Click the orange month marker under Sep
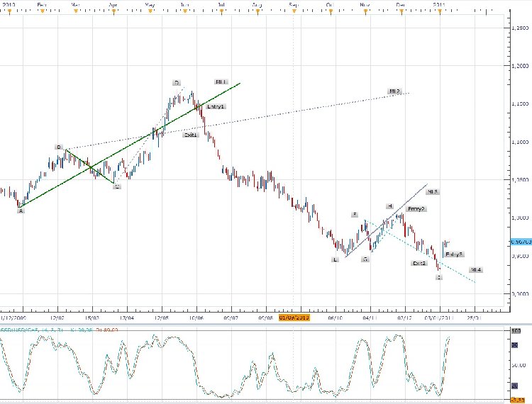The height and width of the screenshot is (404, 532). tap(293, 11)
